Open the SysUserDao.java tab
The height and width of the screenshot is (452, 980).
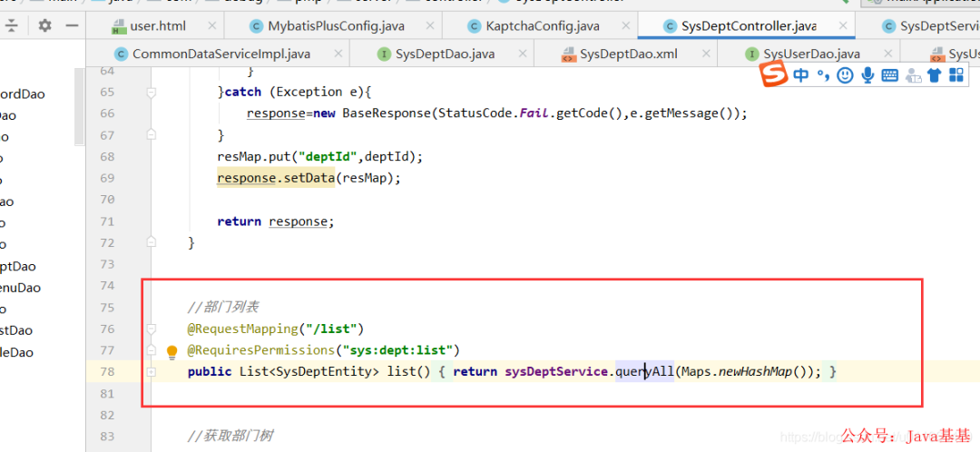[812, 54]
